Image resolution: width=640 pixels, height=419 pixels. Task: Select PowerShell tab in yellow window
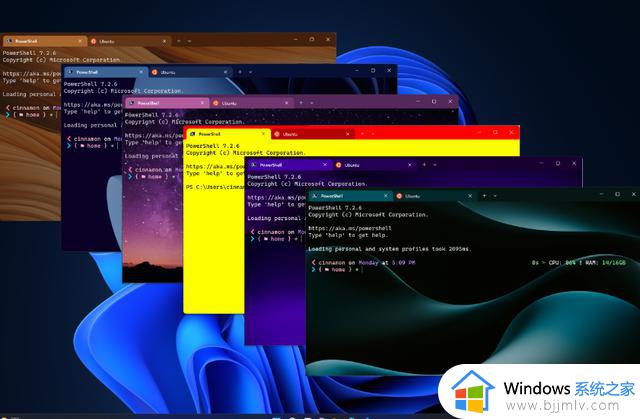pyautogui.click(x=227, y=134)
